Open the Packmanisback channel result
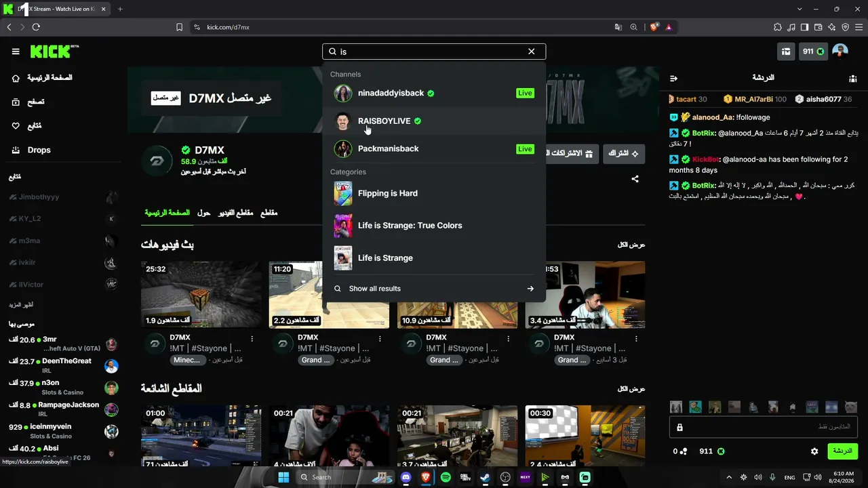Viewport: 868px width, 488px height. click(434, 148)
